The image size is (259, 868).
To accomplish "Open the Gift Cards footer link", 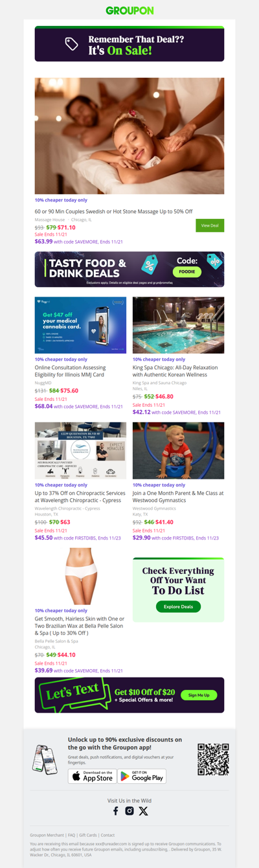I will (x=87, y=835).
